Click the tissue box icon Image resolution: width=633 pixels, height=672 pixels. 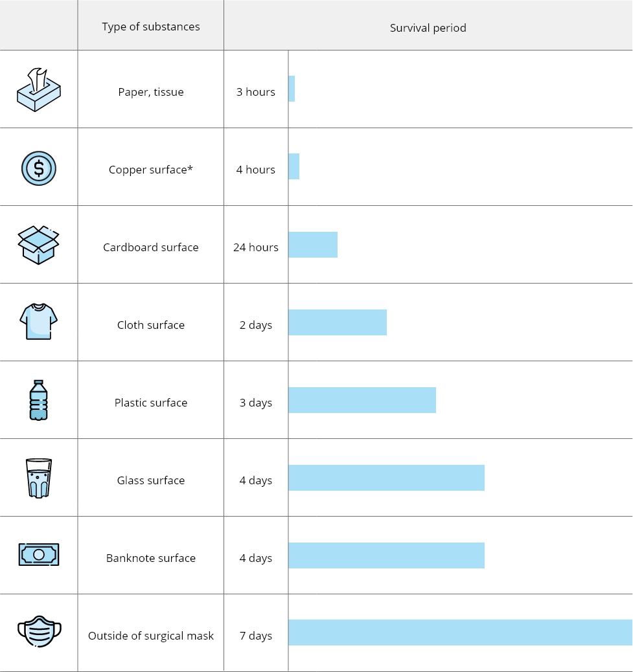pyautogui.click(x=39, y=90)
